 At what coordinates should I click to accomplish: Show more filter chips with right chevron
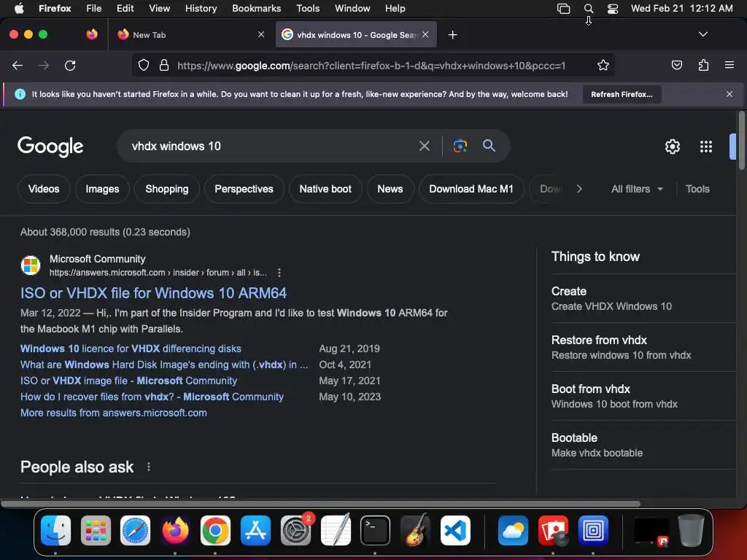[578, 189]
